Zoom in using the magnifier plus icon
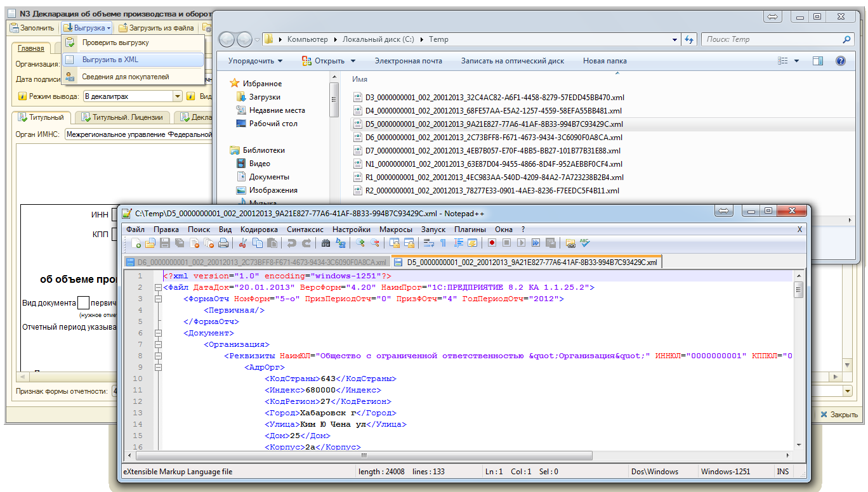Viewport: 868px width, 492px height. (360, 243)
